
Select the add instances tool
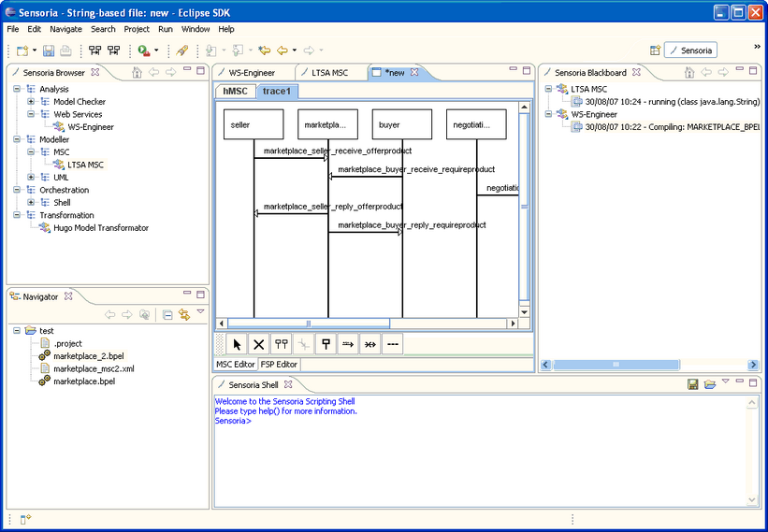(x=282, y=345)
